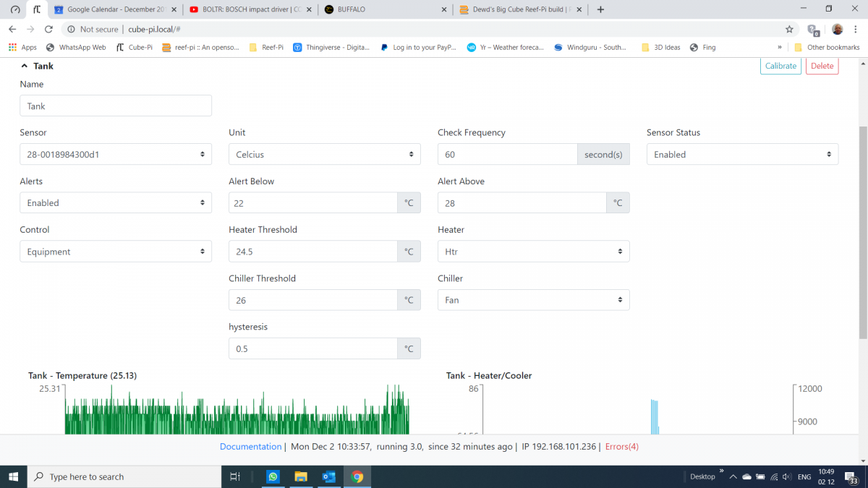The height and width of the screenshot is (488, 868).
Task: Select the active reef-pi tab
Action: [x=37, y=9]
